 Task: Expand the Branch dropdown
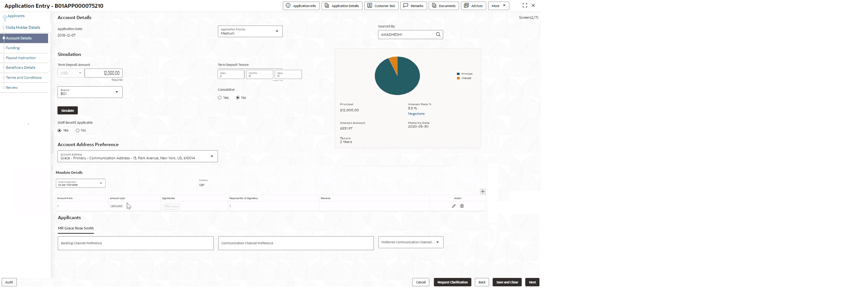(x=90, y=92)
